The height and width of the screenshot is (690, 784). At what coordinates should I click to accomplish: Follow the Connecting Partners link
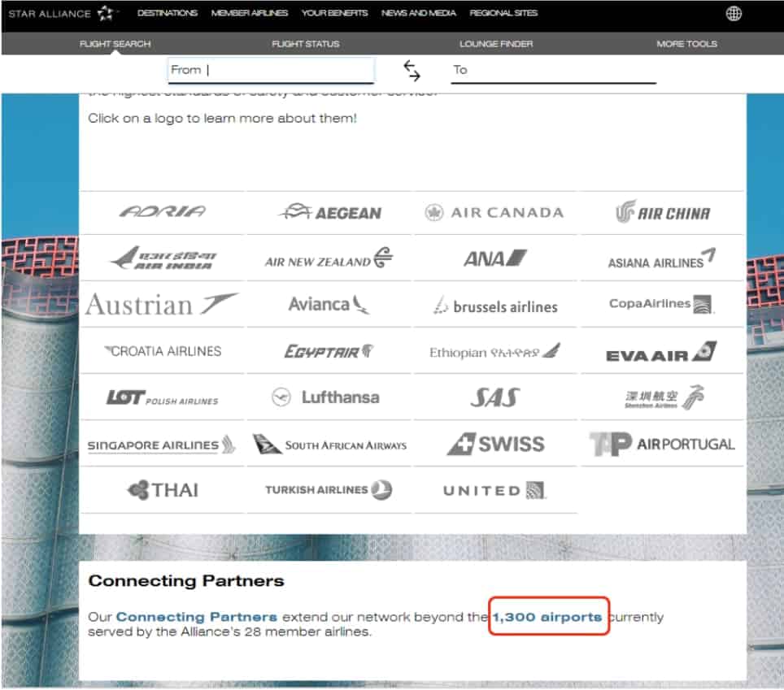(197, 617)
